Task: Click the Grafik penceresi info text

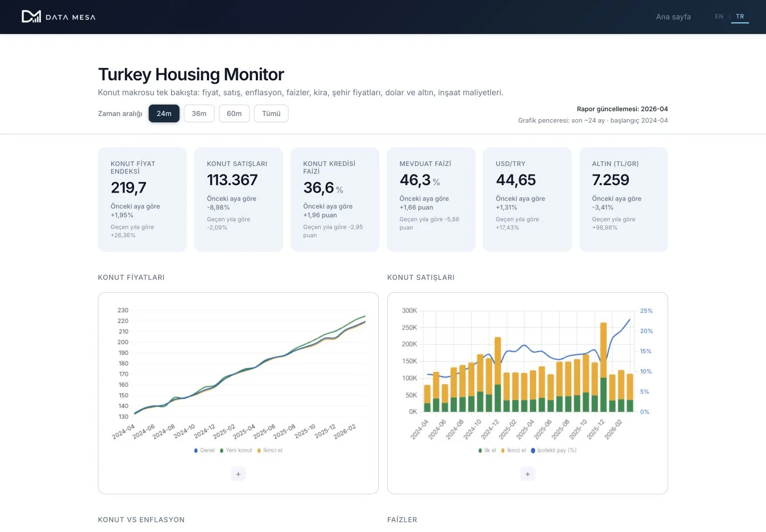Action: point(593,120)
